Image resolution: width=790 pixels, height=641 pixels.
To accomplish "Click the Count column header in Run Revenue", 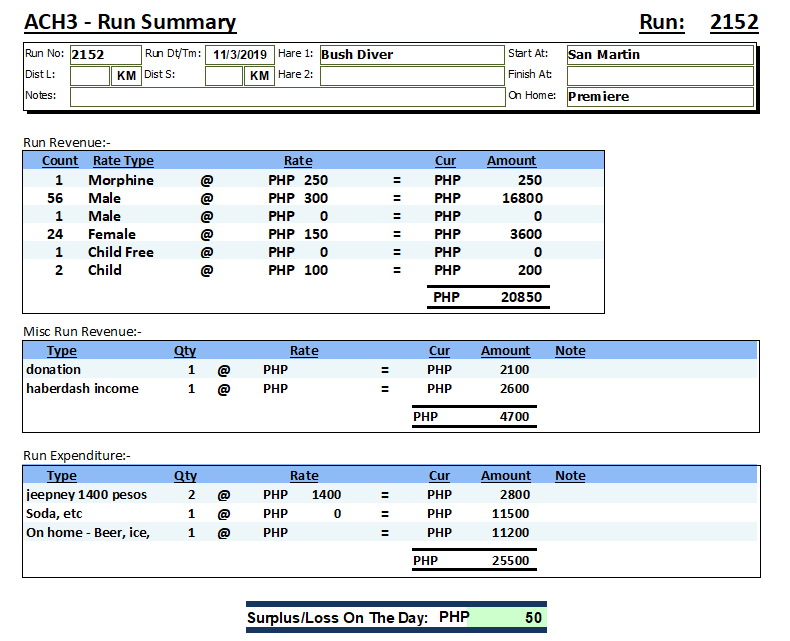I will 60,161.
